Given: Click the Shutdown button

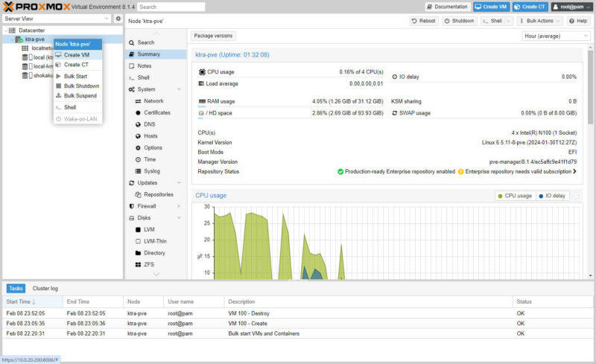Looking at the screenshot, I should click(x=459, y=21).
